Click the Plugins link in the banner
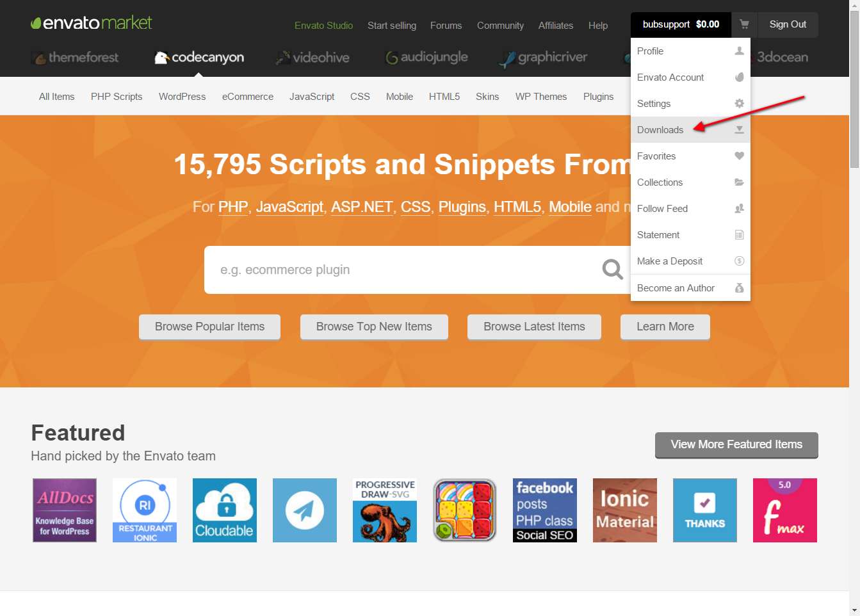This screenshot has width=860, height=616. pos(462,207)
